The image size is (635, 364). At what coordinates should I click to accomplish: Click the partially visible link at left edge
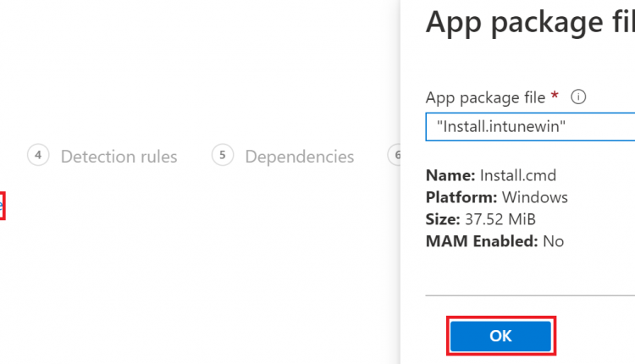click(2, 206)
